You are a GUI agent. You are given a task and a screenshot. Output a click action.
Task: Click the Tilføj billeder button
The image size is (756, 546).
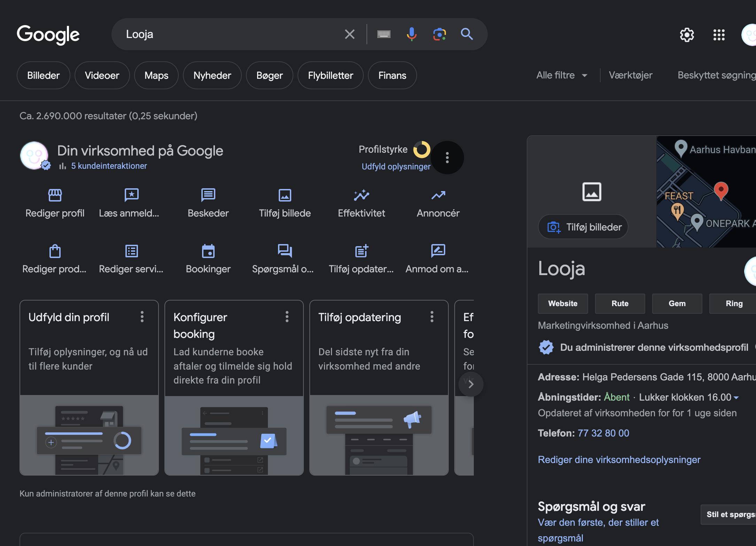(x=583, y=227)
